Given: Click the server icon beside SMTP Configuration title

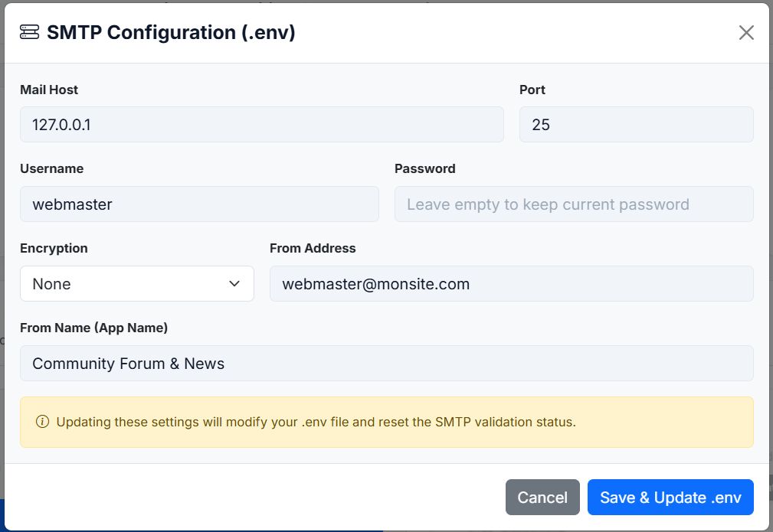Looking at the screenshot, I should coord(29,32).
